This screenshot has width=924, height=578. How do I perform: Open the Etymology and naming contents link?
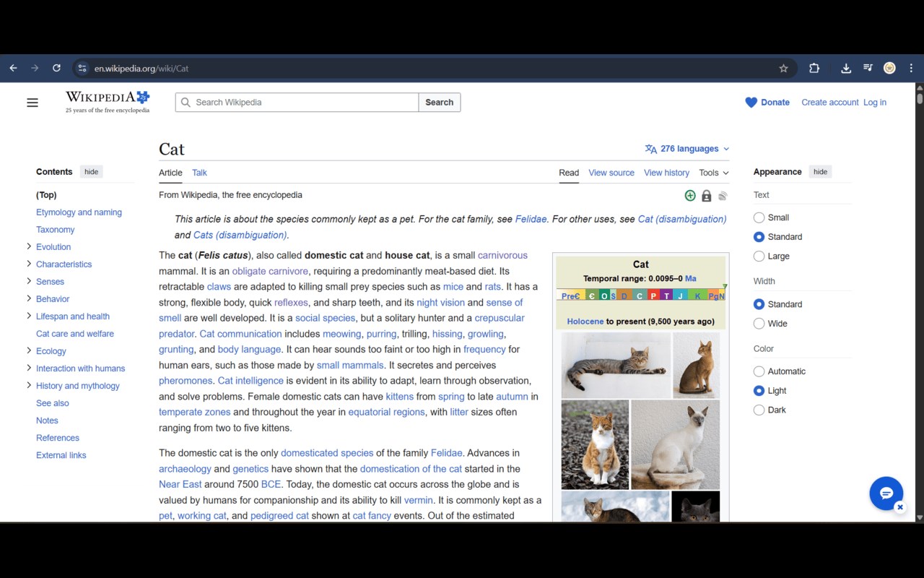79,212
